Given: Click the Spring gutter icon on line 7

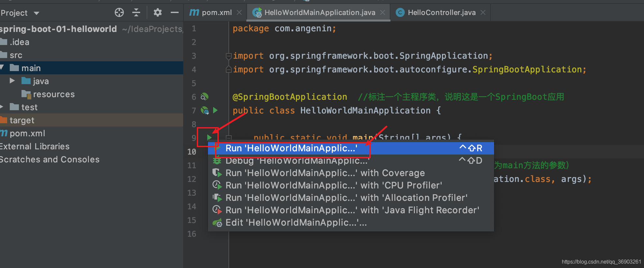Looking at the screenshot, I should 205,110.
